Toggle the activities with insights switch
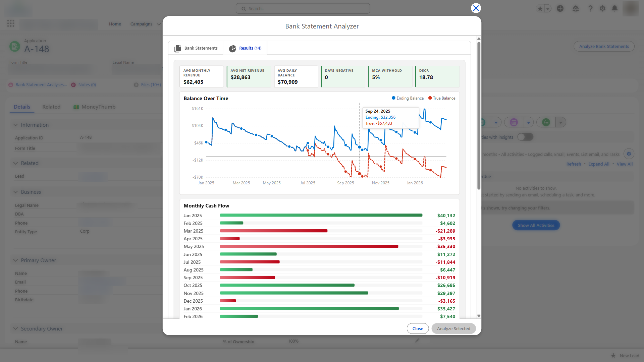Image resolution: width=644 pixels, height=362 pixels. click(x=525, y=137)
